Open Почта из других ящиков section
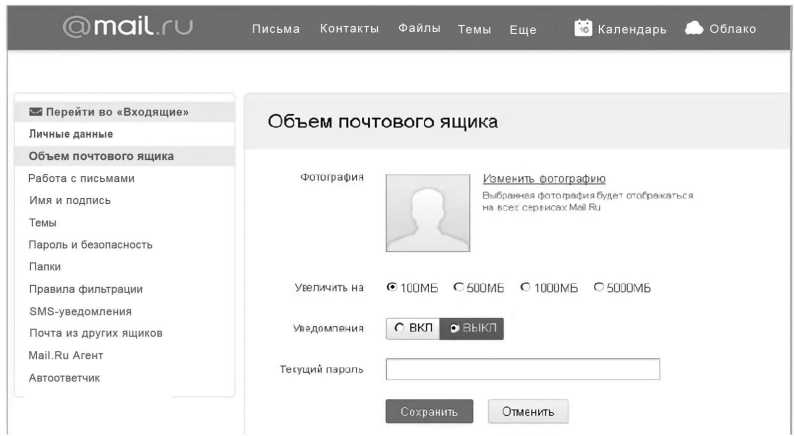The width and height of the screenshot is (794, 436). coord(96,333)
